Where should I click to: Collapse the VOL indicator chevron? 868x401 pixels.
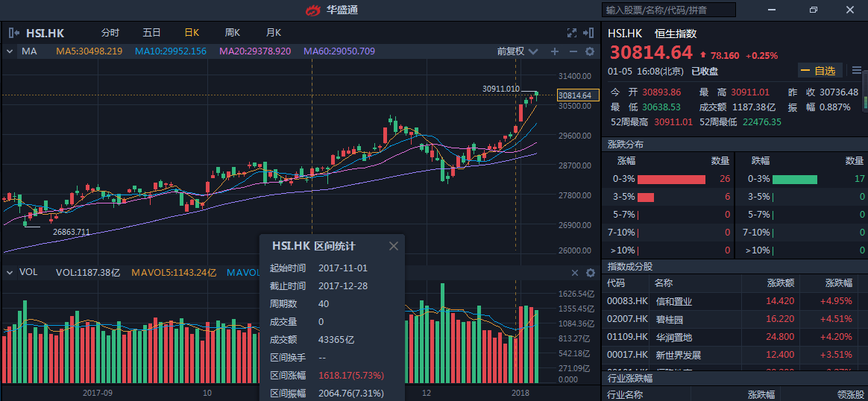[x=10, y=273]
